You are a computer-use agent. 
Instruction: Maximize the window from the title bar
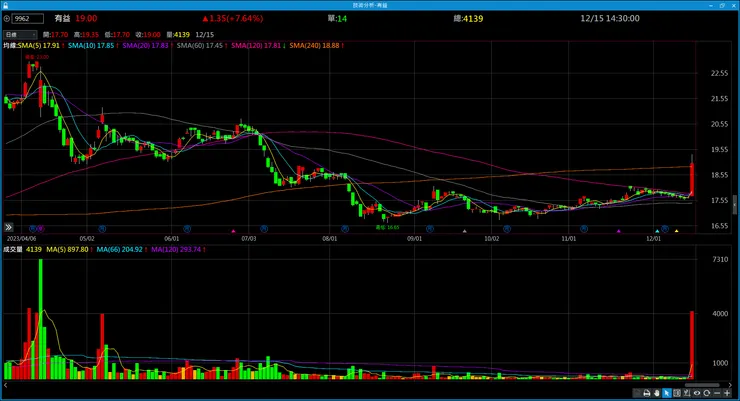coord(722,5)
